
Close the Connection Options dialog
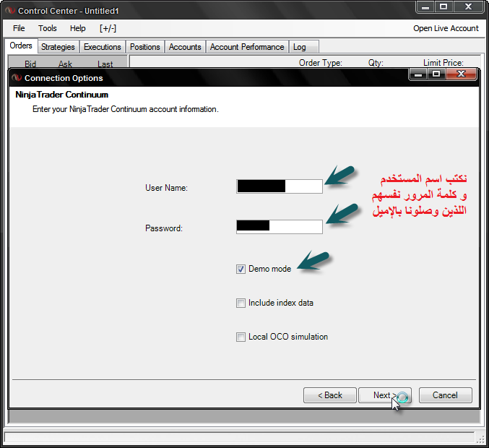coord(462,74)
